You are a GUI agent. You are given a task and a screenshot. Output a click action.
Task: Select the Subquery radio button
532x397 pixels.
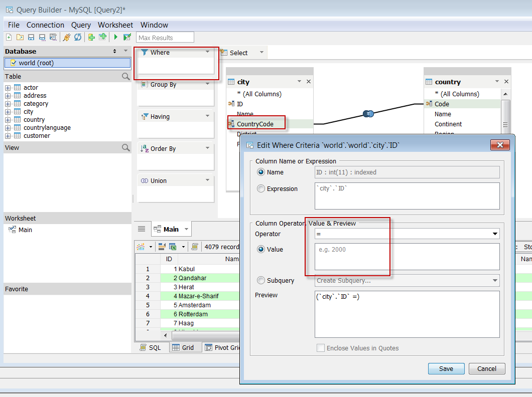click(261, 281)
